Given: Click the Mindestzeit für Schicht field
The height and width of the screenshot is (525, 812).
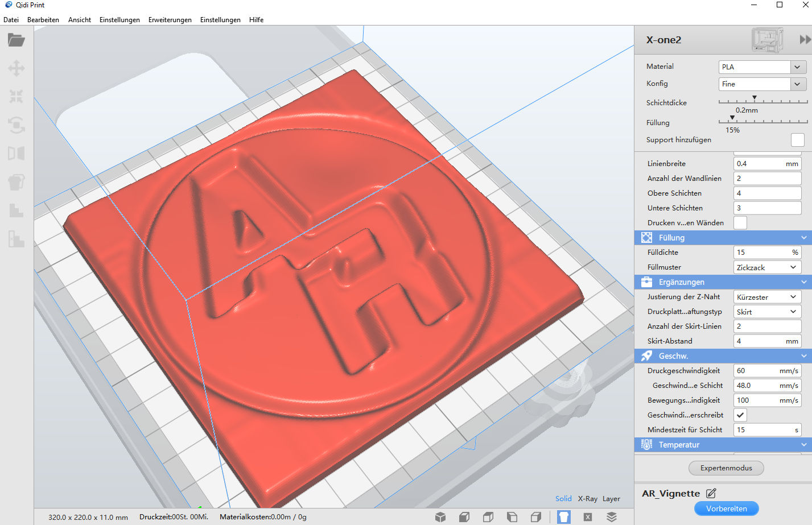Looking at the screenshot, I should [768, 430].
